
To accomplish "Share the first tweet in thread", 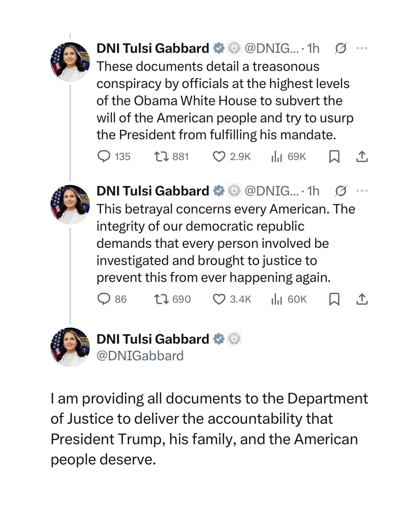I will click(x=362, y=157).
